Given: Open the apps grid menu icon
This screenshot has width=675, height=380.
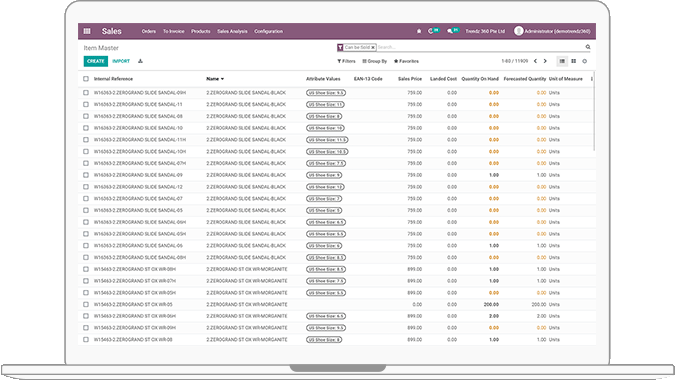Looking at the screenshot, I should [87, 31].
